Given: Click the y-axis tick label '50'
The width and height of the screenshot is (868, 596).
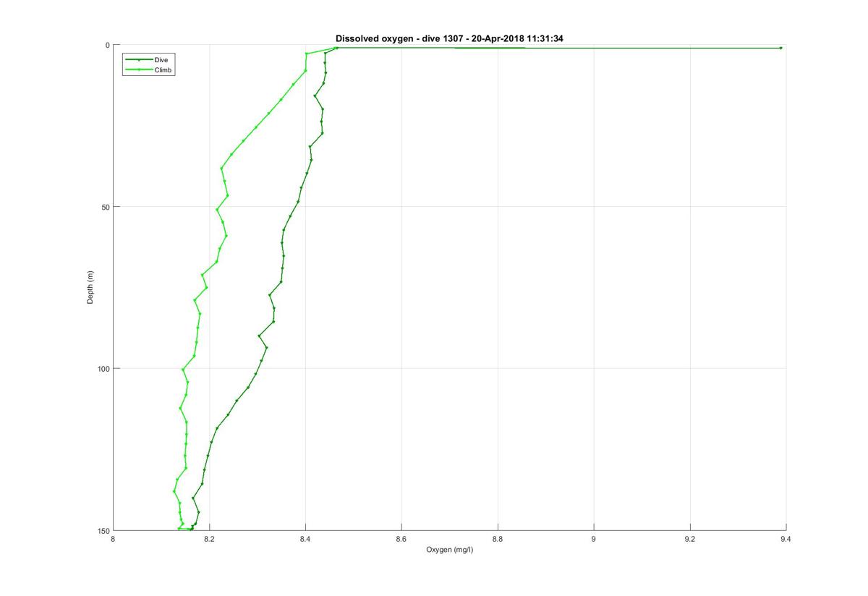Looking at the screenshot, I should [x=105, y=207].
